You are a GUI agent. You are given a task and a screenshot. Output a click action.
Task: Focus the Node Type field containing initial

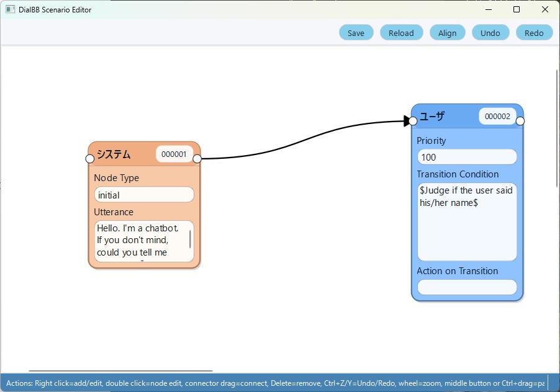tap(144, 195)
